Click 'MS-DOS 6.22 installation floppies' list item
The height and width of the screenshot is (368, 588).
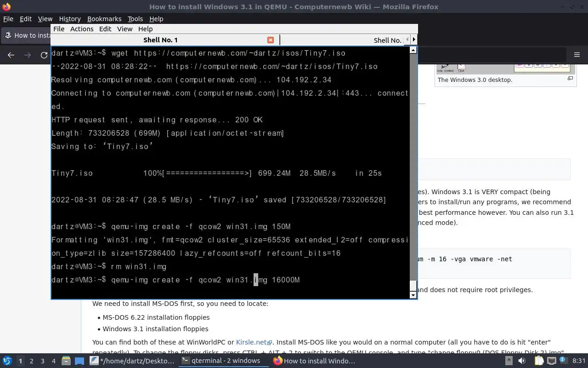click(x=156, y=317)
